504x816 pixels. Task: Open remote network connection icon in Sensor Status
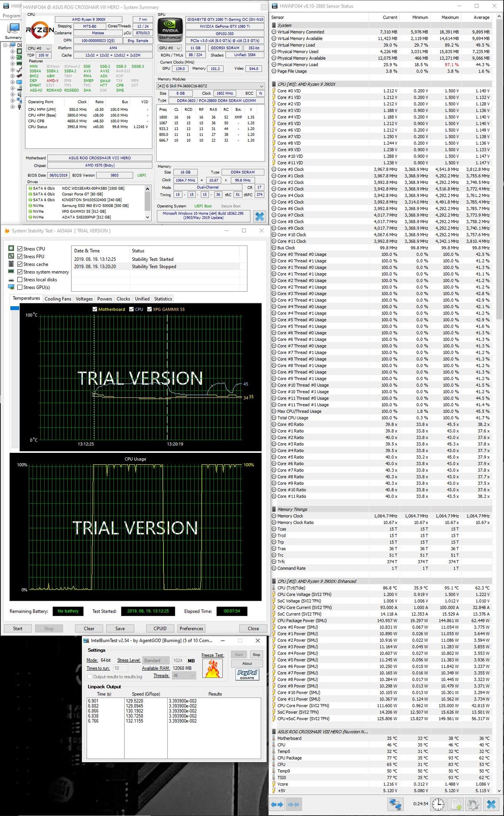pos(395,804)
